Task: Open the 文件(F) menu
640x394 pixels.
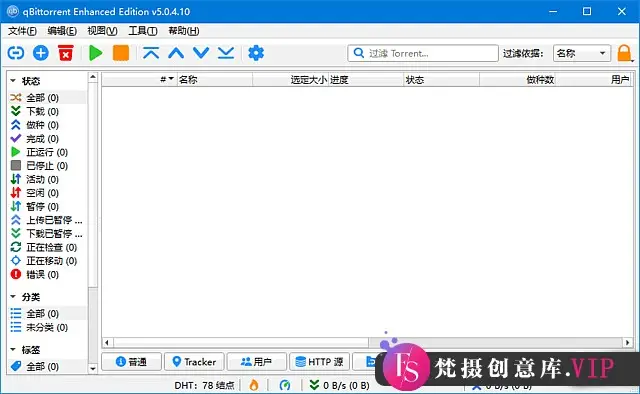Action: click(22, 31)
